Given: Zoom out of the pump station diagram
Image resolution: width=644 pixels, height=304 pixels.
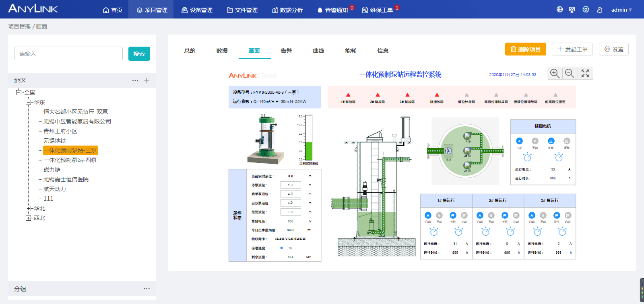Looking at the screenshot, I should [x=570, y=73].
